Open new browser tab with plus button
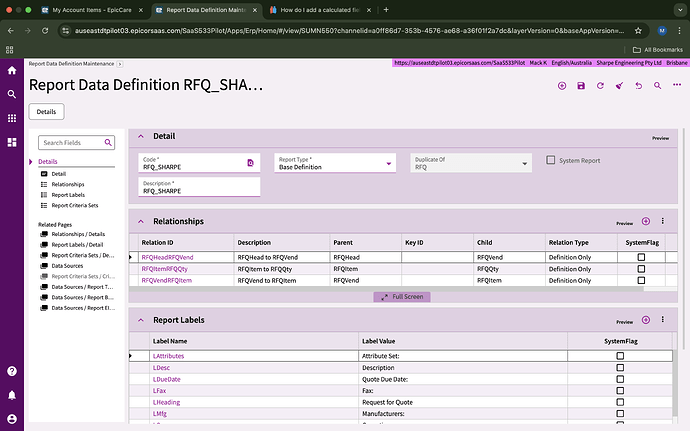690x431 pixels. click(x=386, y=10)
